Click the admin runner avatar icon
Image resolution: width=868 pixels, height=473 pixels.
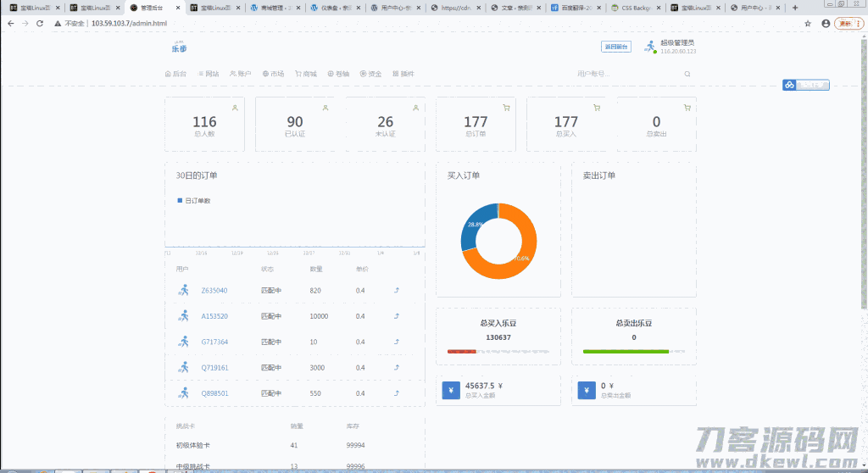pyautogui.click(x=650, y=47)
